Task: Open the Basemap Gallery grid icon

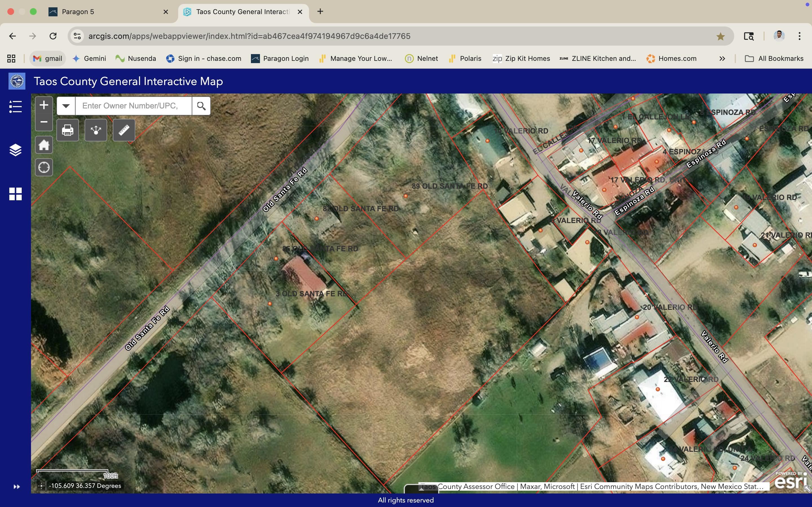Action: pyautogui.click(x=15, y=194)
